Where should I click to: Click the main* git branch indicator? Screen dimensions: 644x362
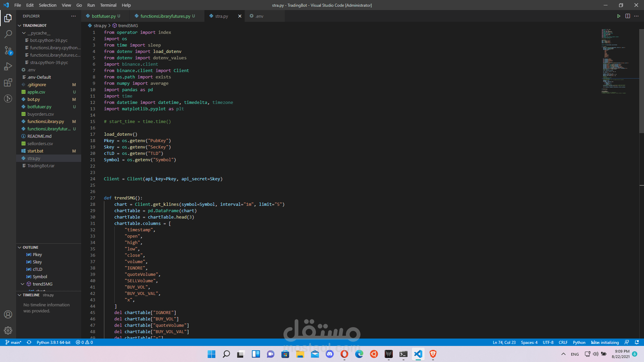pyautogui.click(x=13, y=342)
